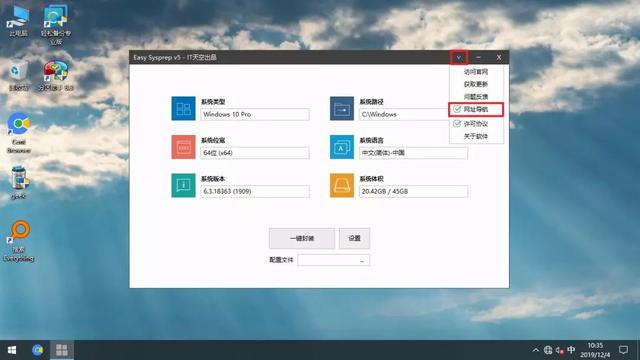Collapse the title bar dropdown arrow menu
Viewport: 640px width, 360px height.
[x=459, y=58]
